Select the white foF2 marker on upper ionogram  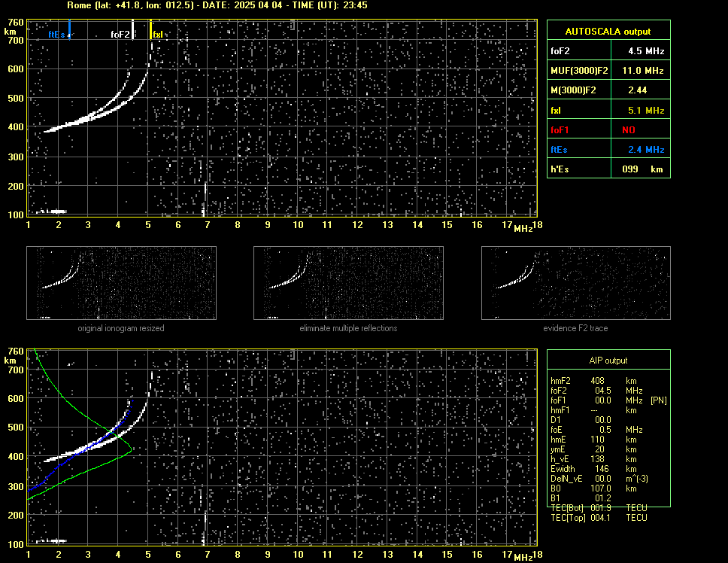point(133,29)
